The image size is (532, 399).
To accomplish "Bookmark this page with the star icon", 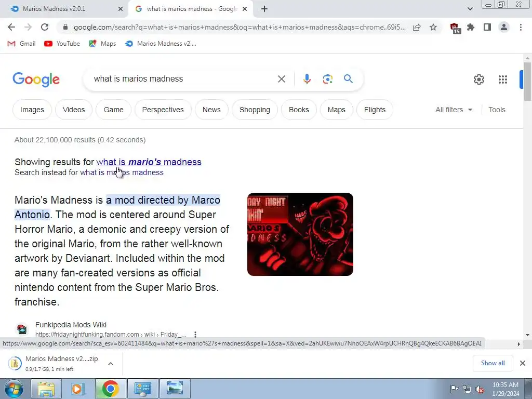I will point(433,27).
